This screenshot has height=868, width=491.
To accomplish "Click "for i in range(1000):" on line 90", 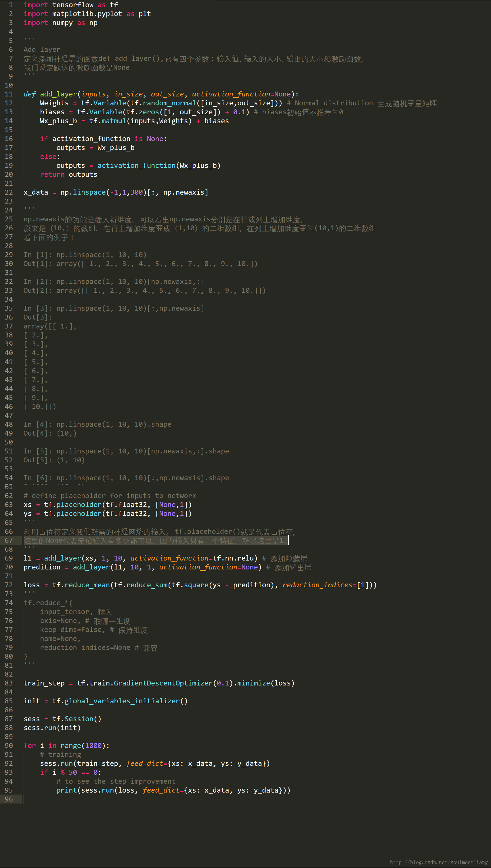I will (x=66, y=746).
